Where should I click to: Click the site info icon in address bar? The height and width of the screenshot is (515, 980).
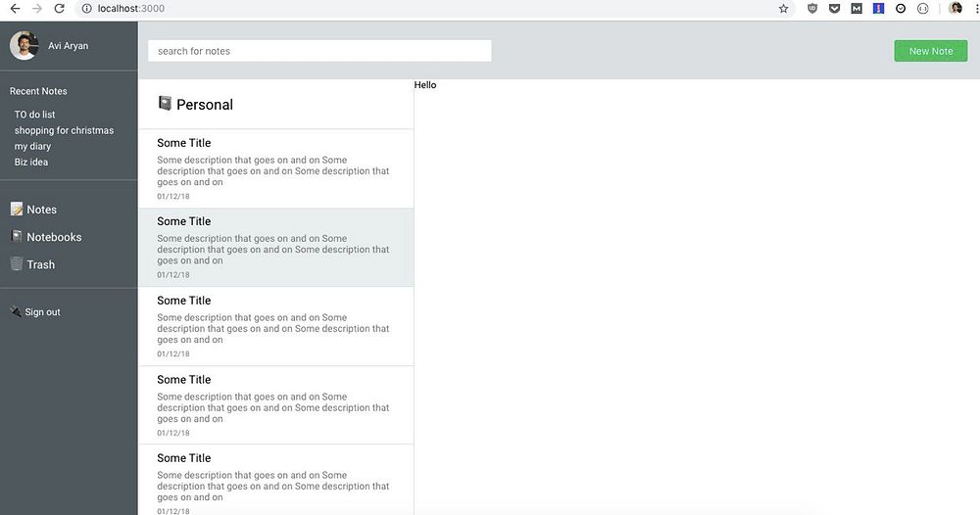pyautogui.click(x=87, y=9)
